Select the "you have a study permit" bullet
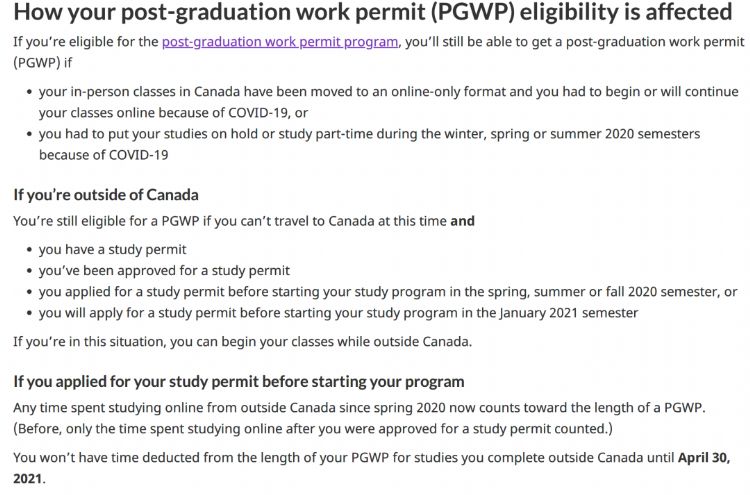The height and width of the screenshot is (495, 750). tap(112, 249)
